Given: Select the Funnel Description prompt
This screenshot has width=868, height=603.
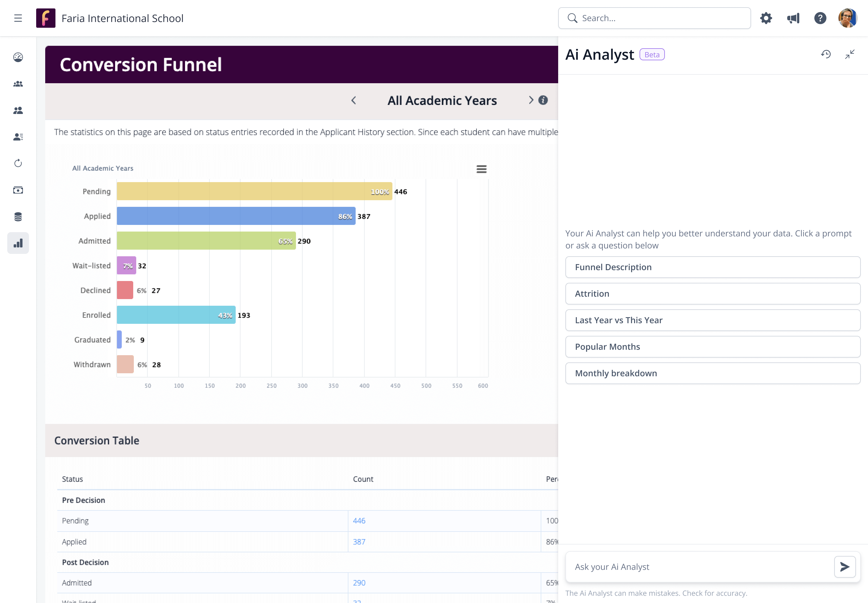Looking at the screenshot, I should (712, 267).
